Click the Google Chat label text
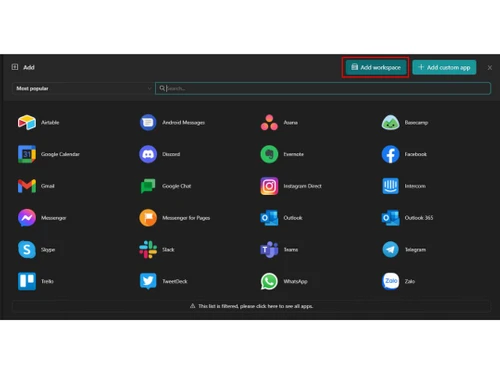The image size is (500, 375). pos(177,186)
